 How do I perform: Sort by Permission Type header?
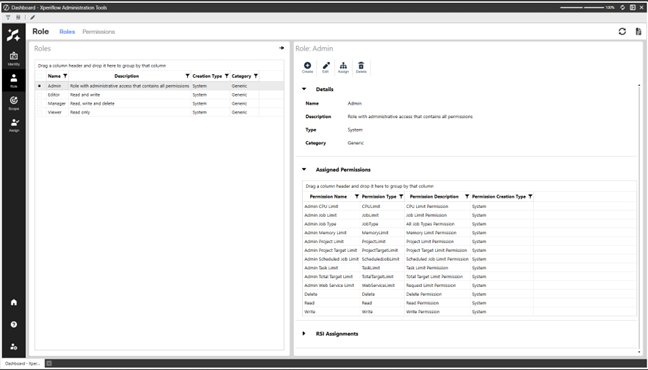[379, 196]
